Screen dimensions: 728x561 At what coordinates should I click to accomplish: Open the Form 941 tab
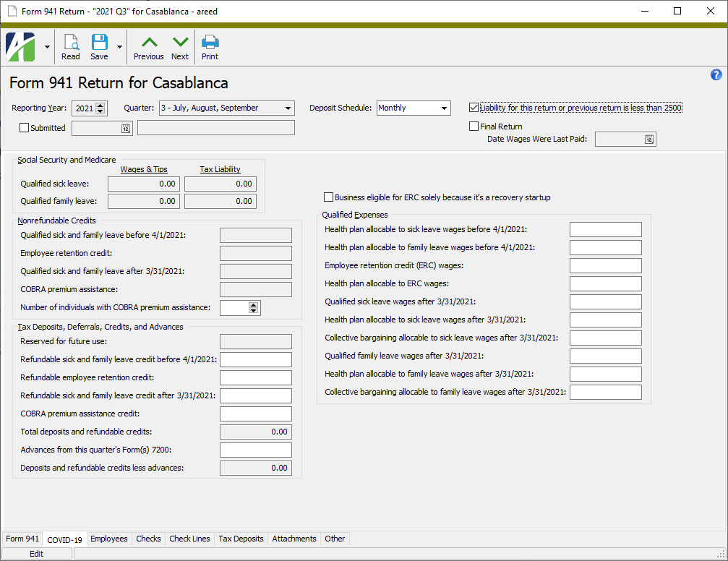(x=22, y=539)
